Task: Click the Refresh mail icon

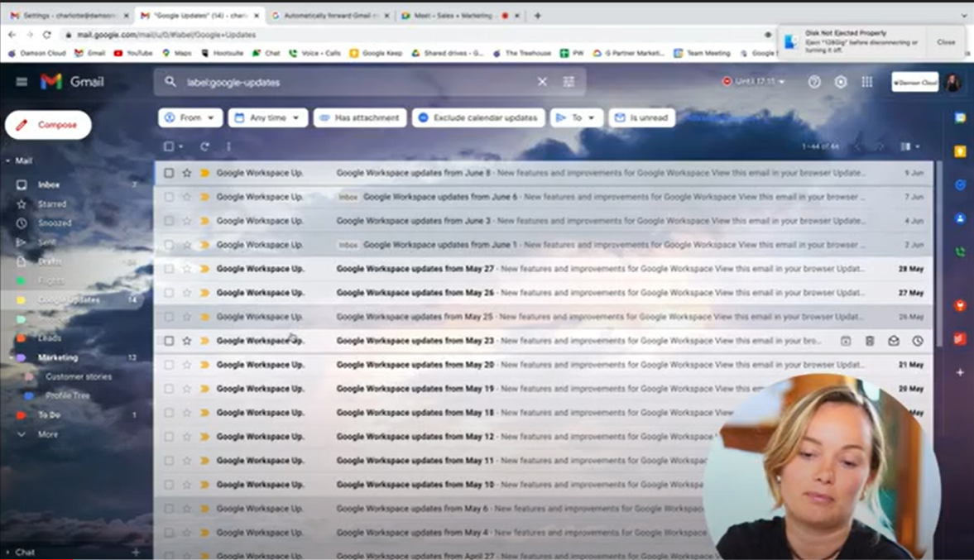Action: [204, 146]
